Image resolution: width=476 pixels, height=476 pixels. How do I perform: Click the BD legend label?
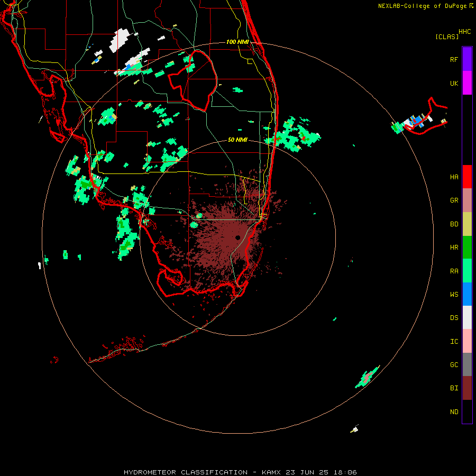pyautogui.click(x=454, y=224)
